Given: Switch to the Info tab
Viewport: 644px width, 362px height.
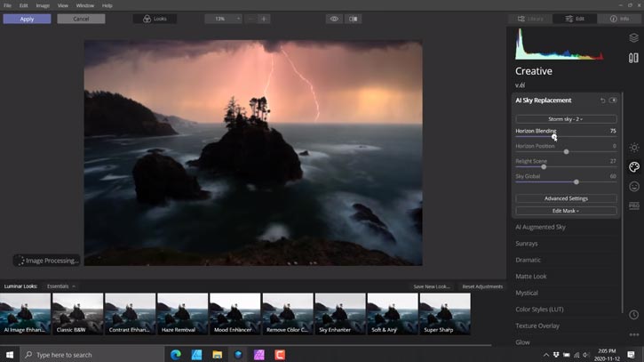Looking at the screenshot, I should click(619, 19).
